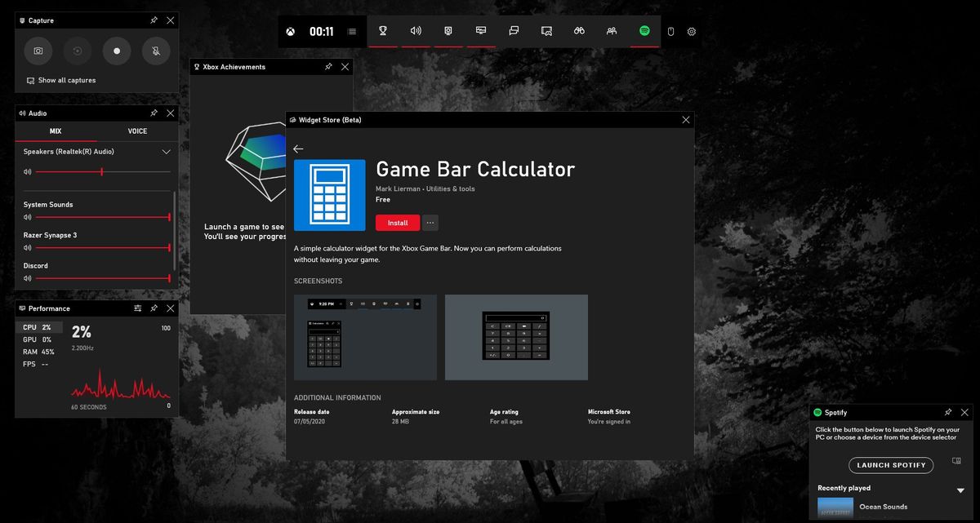Open the Audio widget via speaker toolbar icon

pos(415,31)
